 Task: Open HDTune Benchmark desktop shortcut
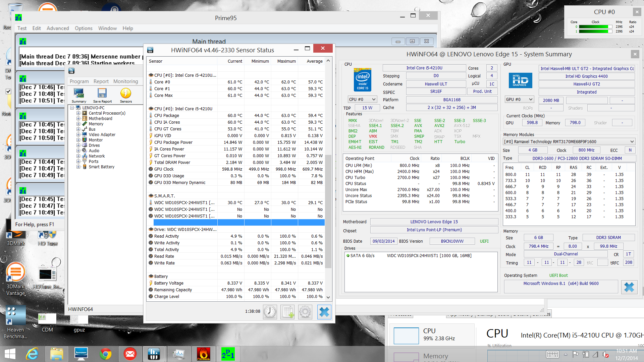coord(47,277)
